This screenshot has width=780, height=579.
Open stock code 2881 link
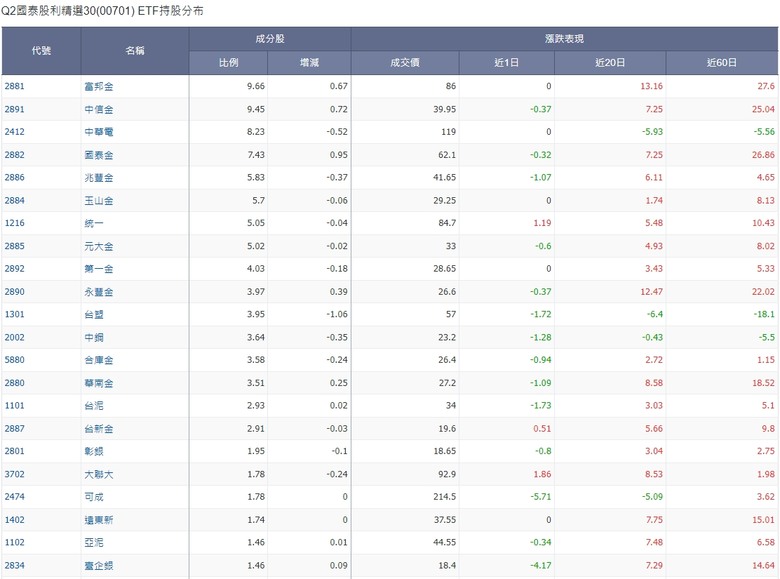14,86
